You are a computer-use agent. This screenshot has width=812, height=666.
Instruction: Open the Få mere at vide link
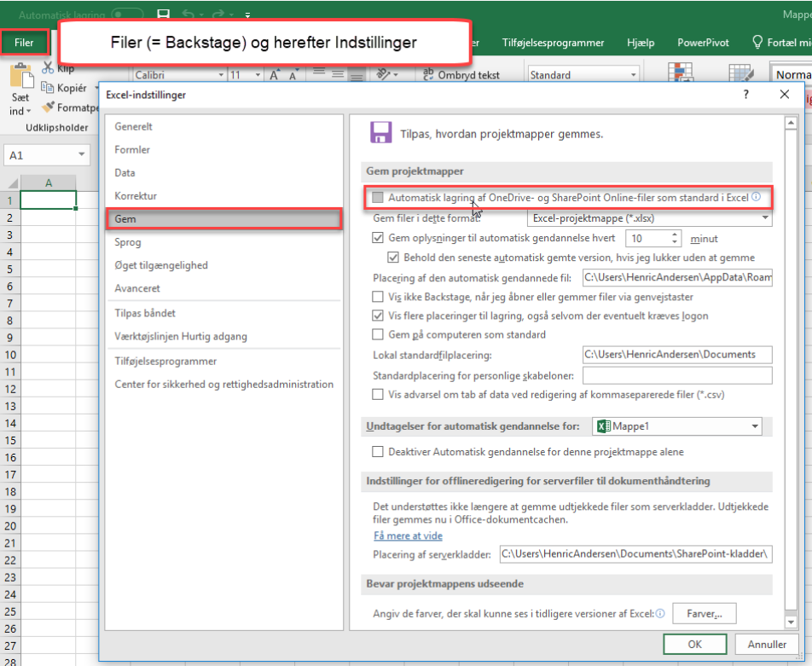click(408, 536)
